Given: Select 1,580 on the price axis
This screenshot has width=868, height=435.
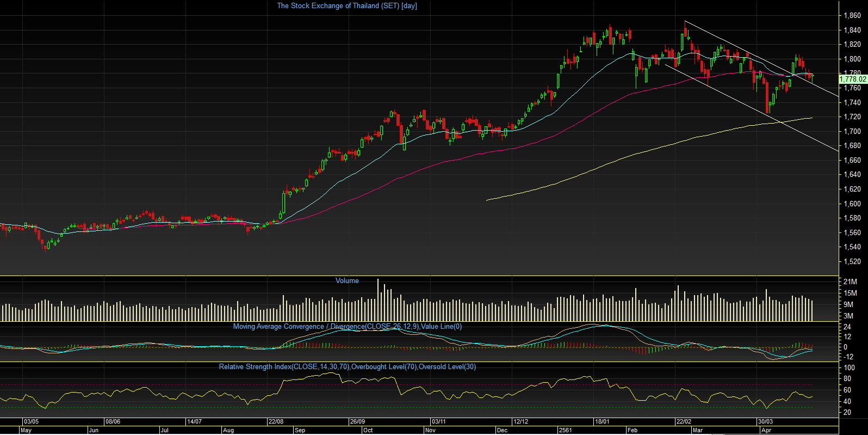Looking at the screenshot, I should coord(852,218).
